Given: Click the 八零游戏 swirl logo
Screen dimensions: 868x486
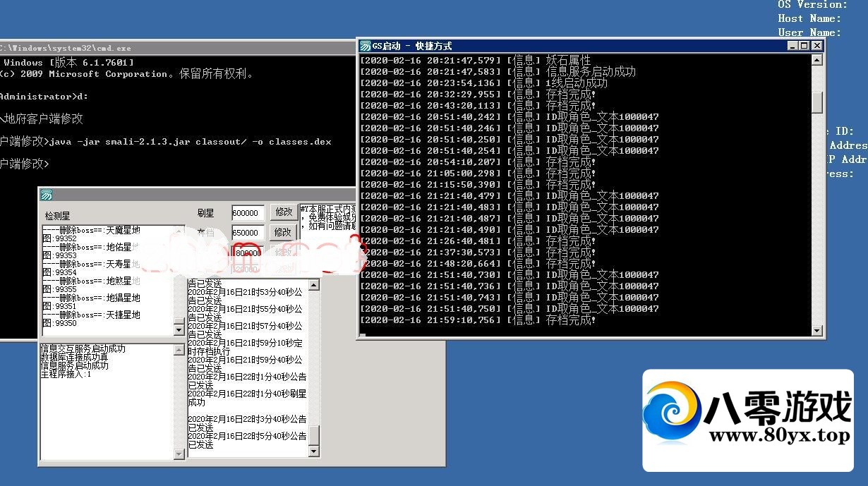Looking at the screenshot, I should tap(672, 410).
